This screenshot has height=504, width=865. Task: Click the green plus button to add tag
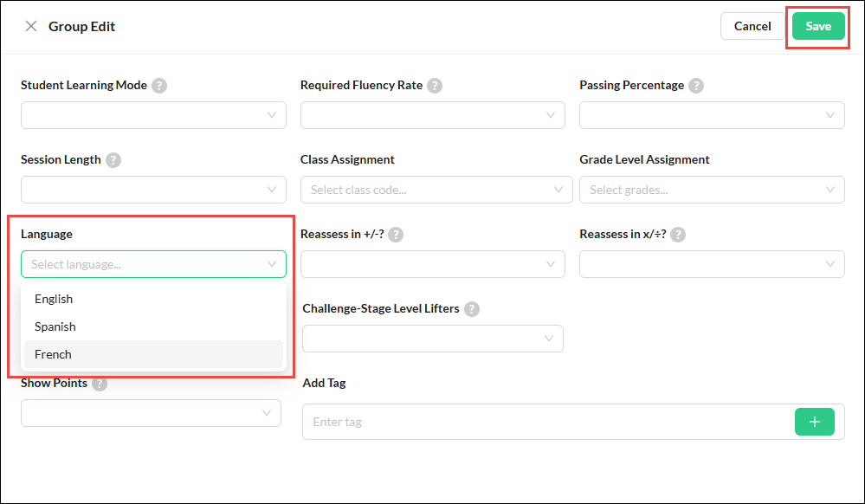(814, 422)
